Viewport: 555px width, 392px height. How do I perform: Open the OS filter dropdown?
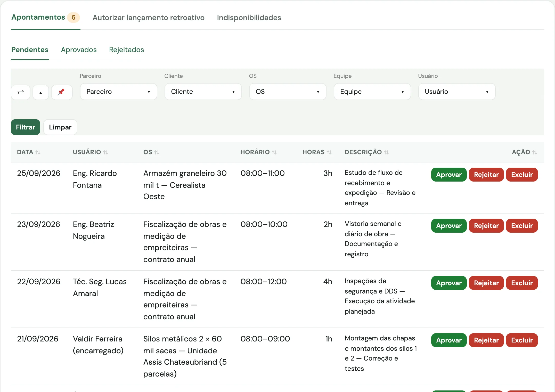[x=288, y=92]
